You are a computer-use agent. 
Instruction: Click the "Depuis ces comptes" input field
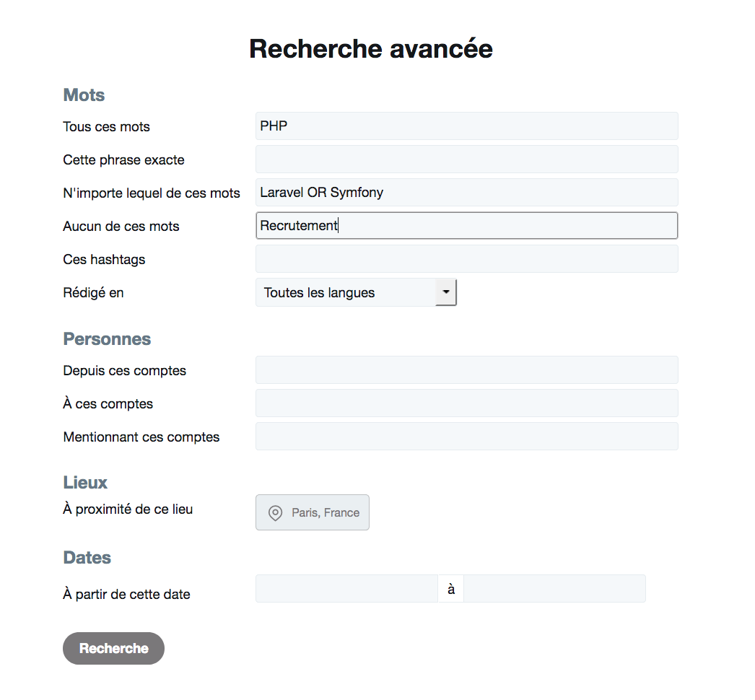(x=466, y=370)
